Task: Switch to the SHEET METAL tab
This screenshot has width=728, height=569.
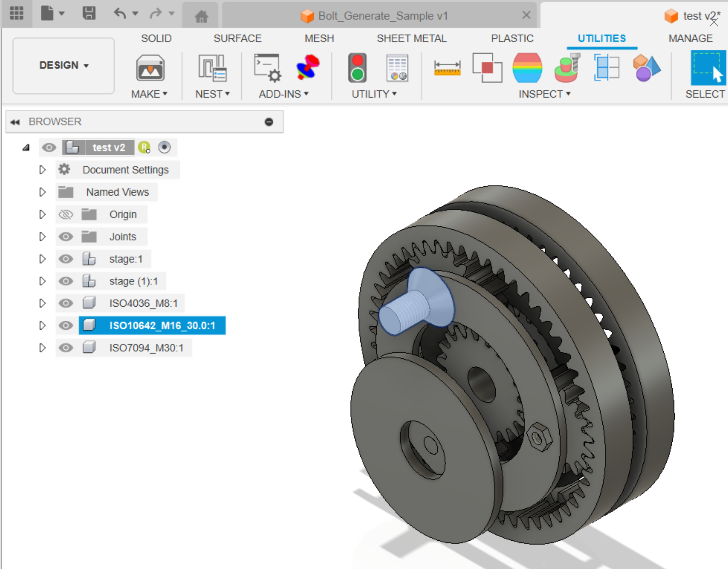Action: pyautogui.click(x=411, y=38)
